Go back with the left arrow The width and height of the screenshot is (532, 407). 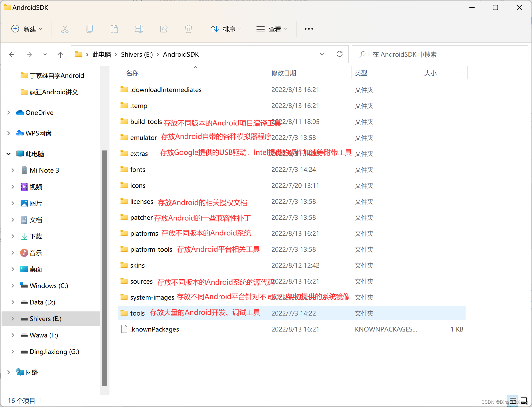pos(12,54)
